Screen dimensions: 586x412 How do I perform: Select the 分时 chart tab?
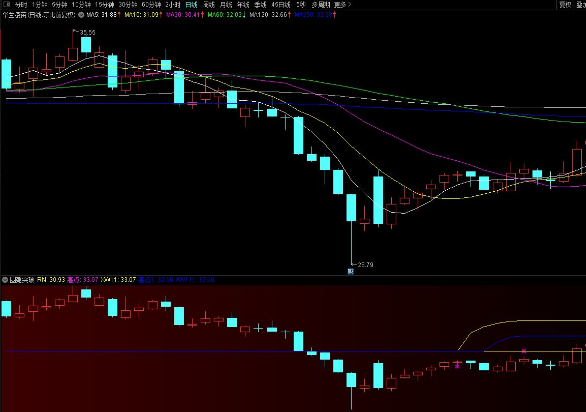click(21, 4)
